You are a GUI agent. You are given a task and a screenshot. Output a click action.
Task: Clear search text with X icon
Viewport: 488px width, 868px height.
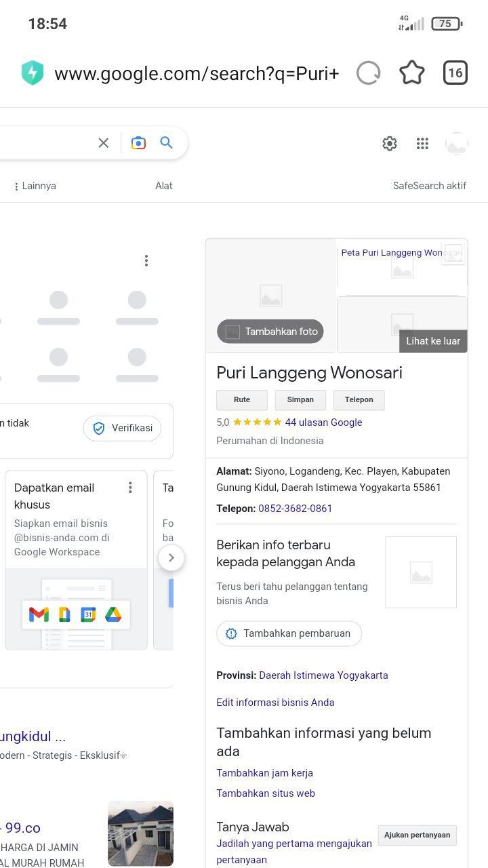pos(103,143)
